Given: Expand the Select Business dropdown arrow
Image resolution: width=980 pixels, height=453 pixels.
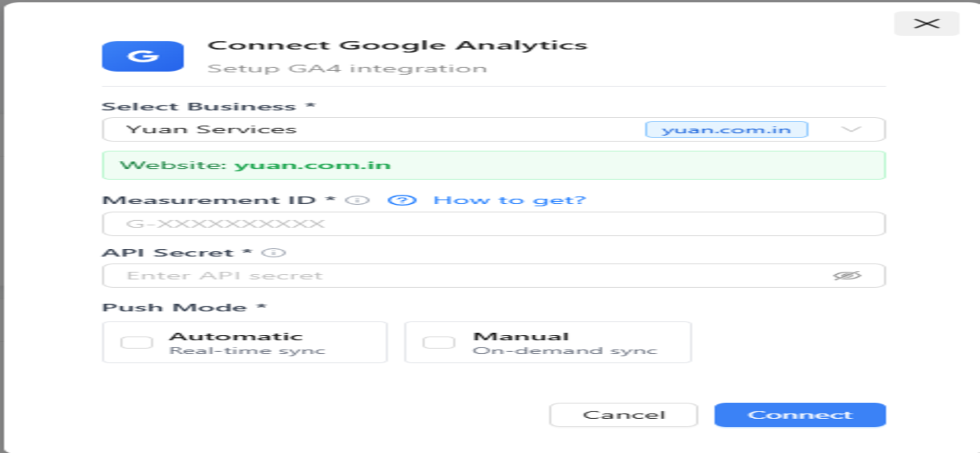Looking at the screenshot, I should (x=851, y=130).
